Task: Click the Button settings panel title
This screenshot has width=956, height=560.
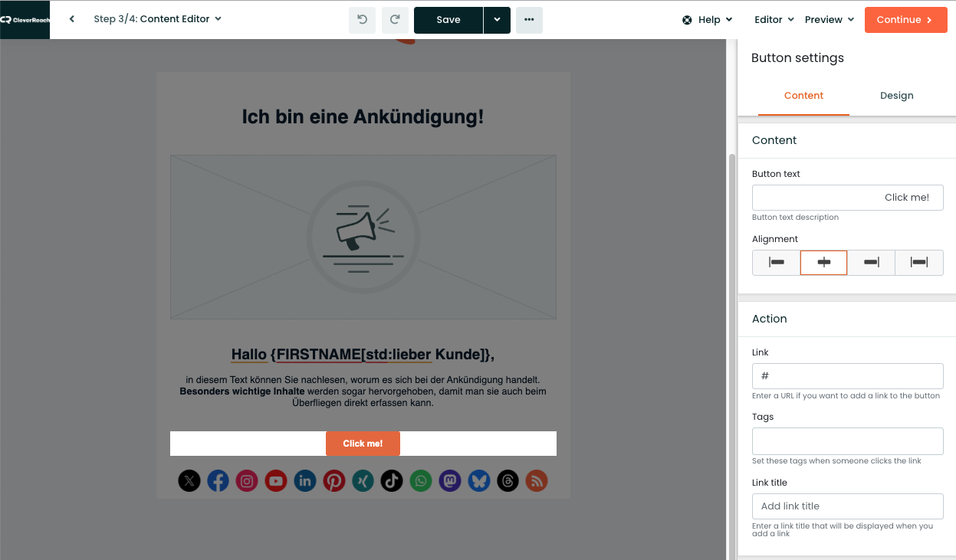Action: click(797, 58)
